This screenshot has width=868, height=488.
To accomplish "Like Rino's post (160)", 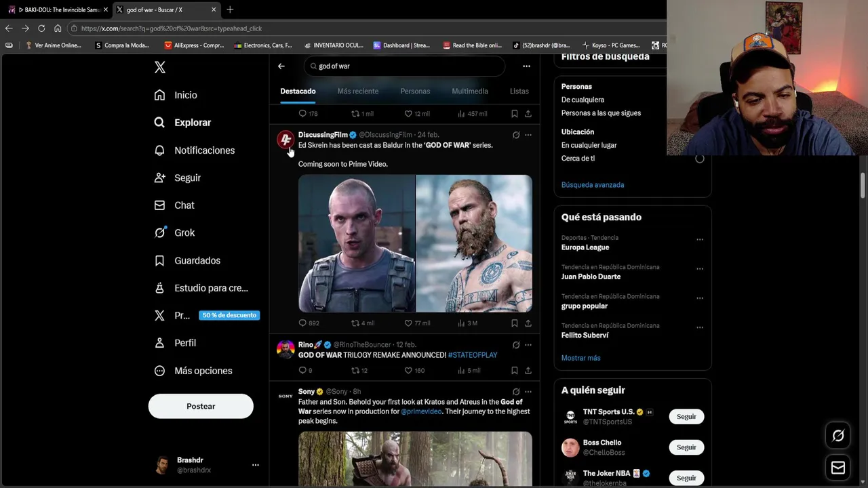I will coord(414,371).
